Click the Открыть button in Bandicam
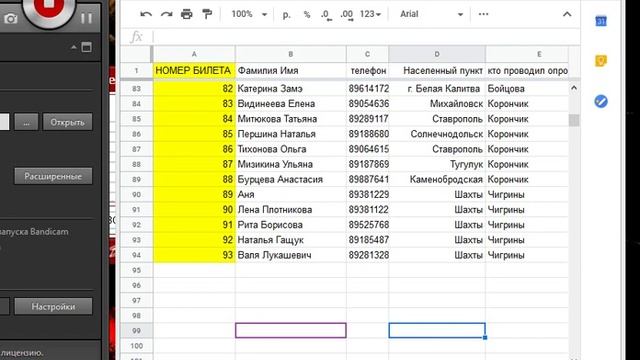The image size is (640, 360). 67,122
